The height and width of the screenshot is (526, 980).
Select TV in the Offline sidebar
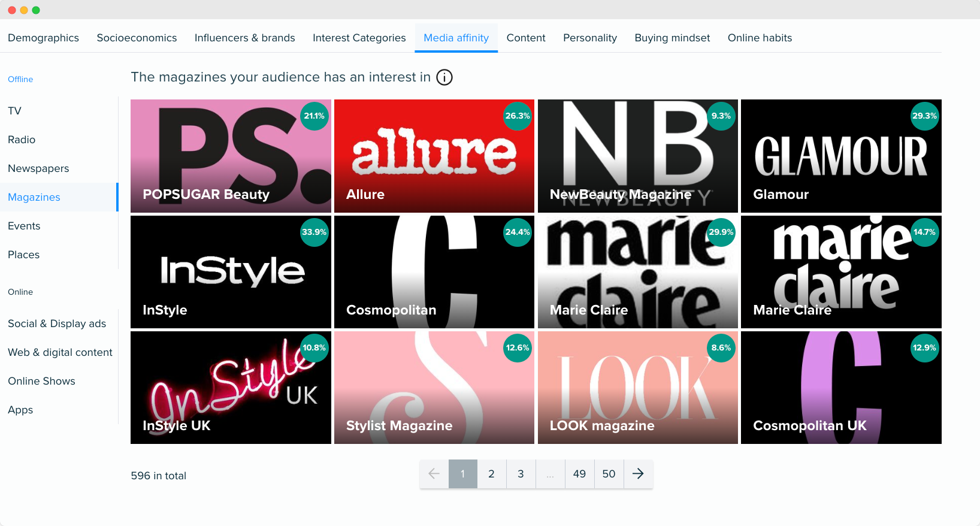(x=59, y=111)
